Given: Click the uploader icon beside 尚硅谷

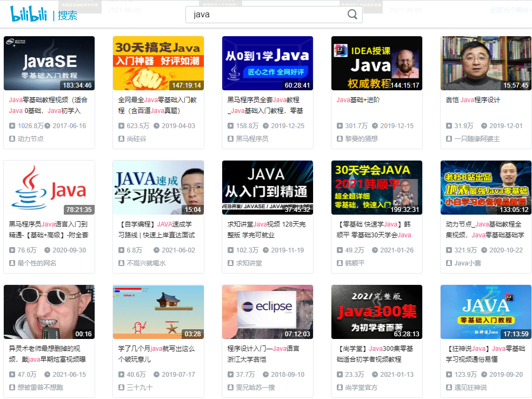Looking at the screenshot, I should 122,139.
